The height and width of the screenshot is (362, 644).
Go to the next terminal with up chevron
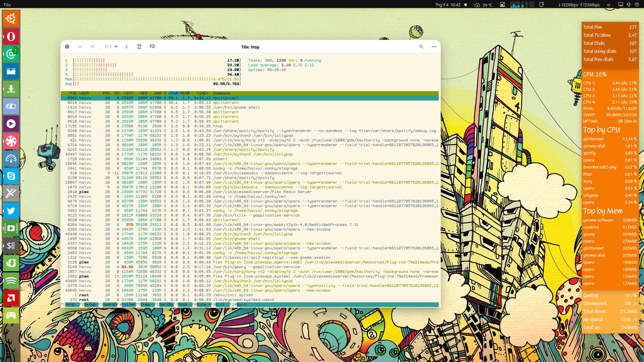[x=93, y=47]
